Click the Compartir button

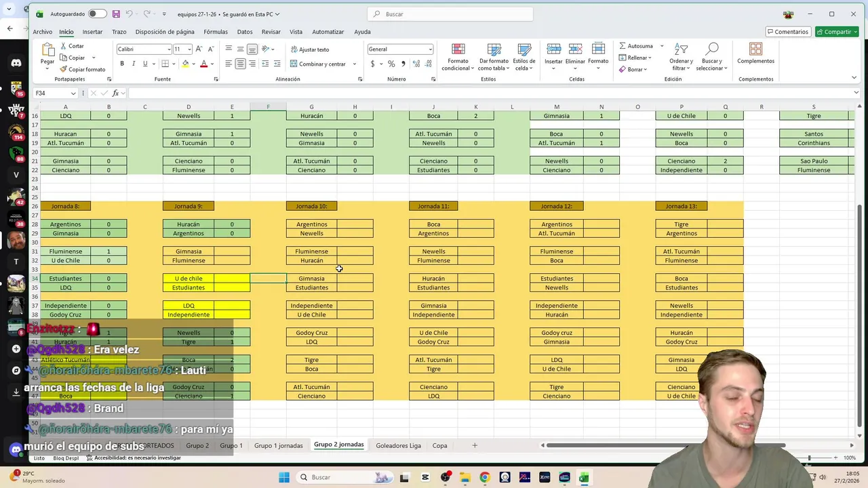coord(837,32)
